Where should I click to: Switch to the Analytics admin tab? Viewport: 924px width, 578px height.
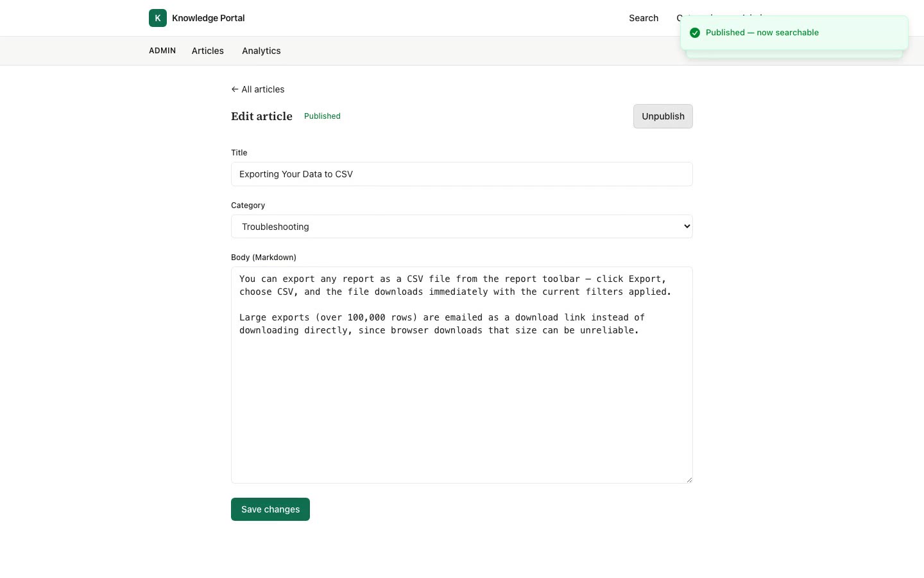261,51
